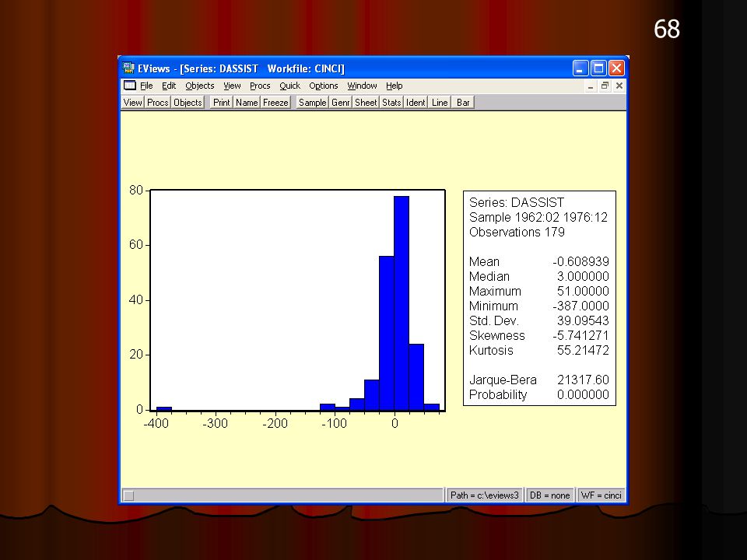Click the Objects button on series toolbar
This screenshot has width=747, height=560.
188,103
